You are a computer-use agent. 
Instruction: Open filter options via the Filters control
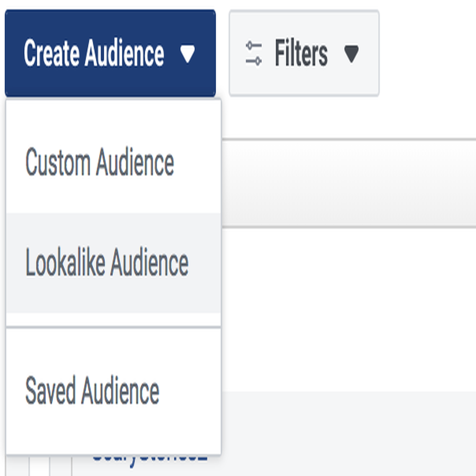(304, 53)
